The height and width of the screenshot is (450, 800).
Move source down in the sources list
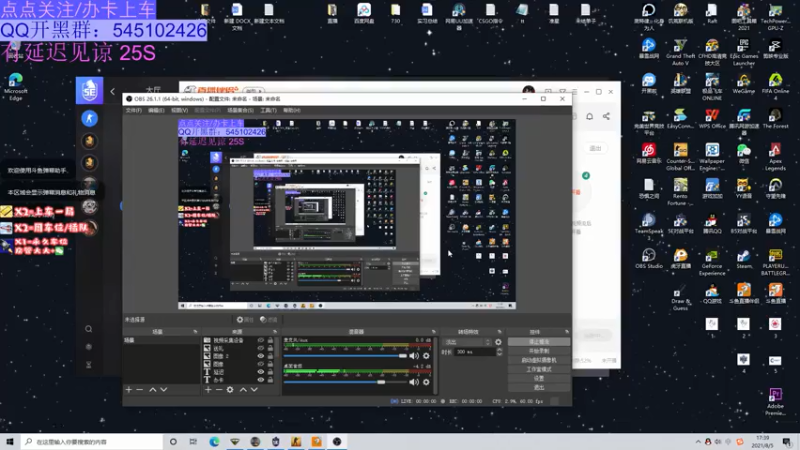(x=254, y=390)
